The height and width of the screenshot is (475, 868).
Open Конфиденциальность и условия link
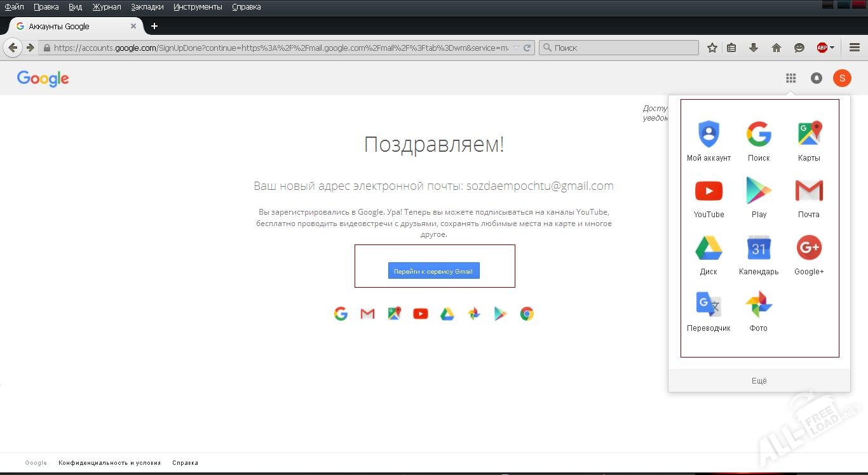click(x=109, y=463)
